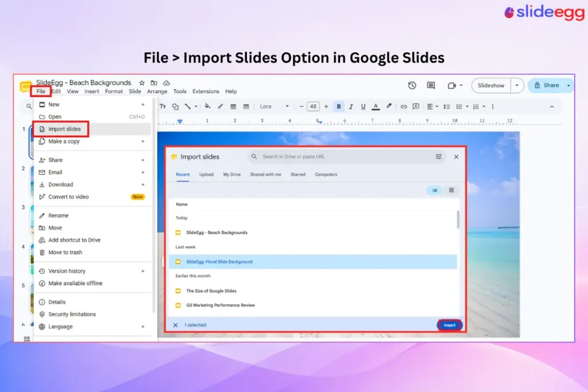Open the highlight color pen tool
This screenshot has height=392, width=588.
click(x=389, y=106)
